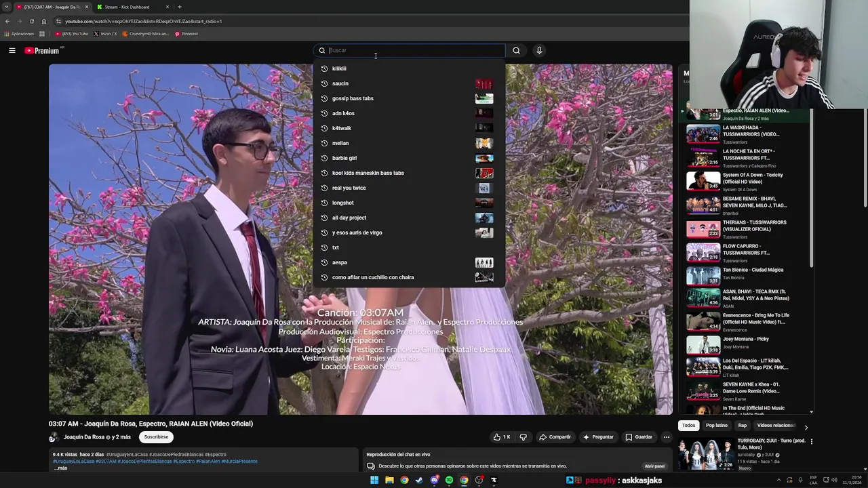Select suggestion 'y esos auris de virgo'
Viewport: 868px width, 488px height.
click(x=409, y=232)
